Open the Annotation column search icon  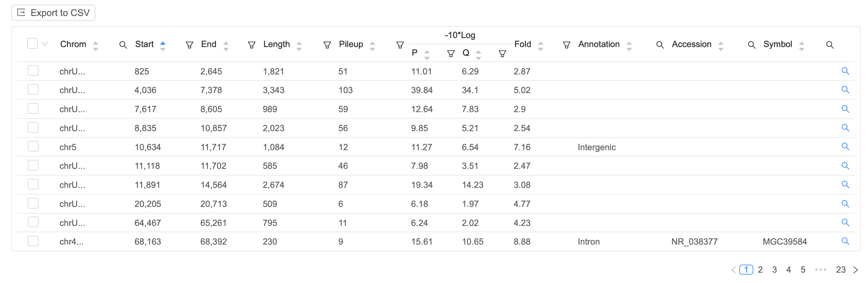click(660, 45)
